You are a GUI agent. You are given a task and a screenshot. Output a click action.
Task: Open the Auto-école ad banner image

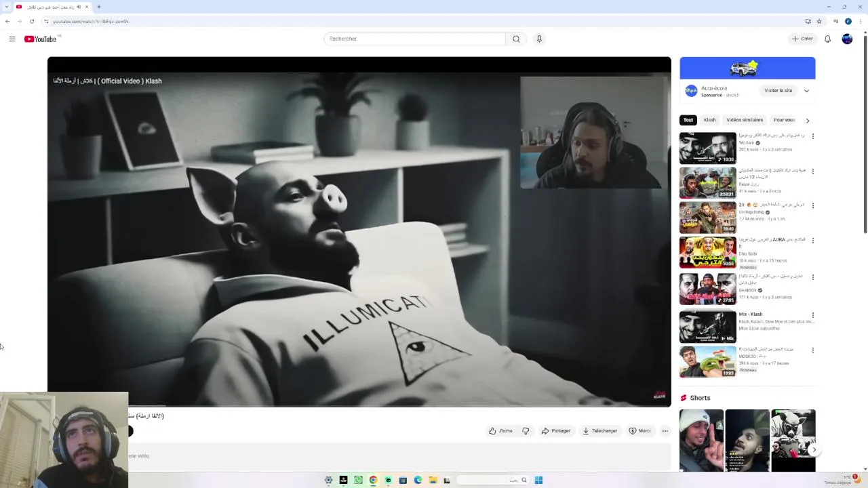(747, 68)
